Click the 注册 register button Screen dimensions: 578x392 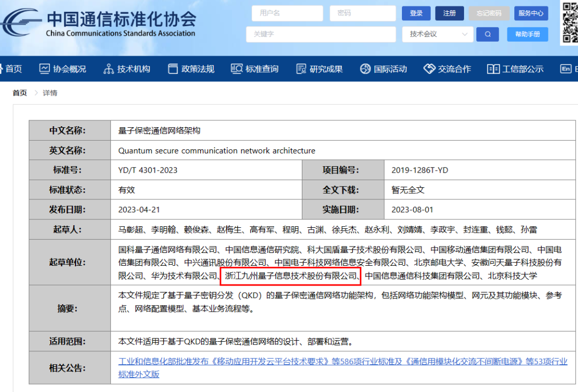[450, 13]
